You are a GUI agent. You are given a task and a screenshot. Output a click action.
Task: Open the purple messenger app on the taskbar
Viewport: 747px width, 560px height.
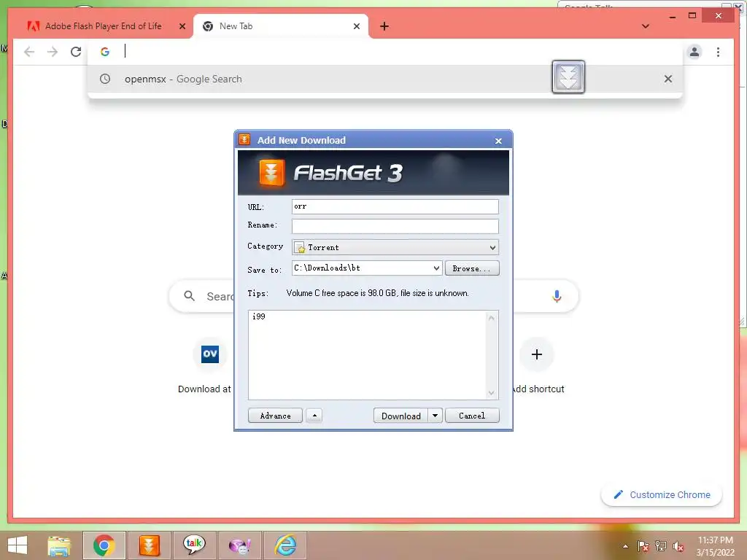pos(239,545)
